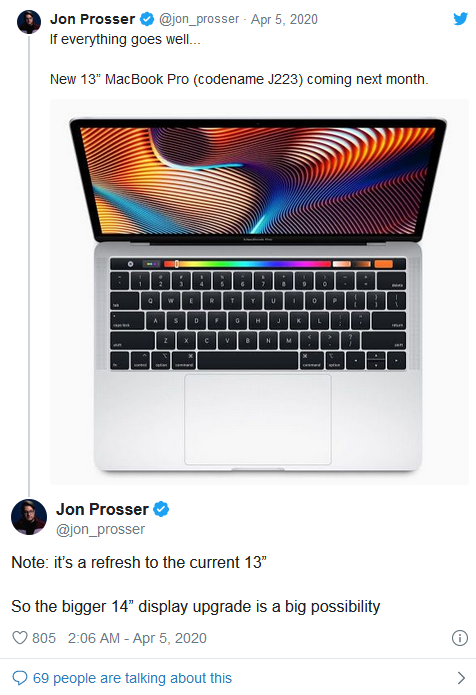Click the verified badge next to lower Jon Prosser
The width and height of the screenshot is (476, 695).
(161, 509)
